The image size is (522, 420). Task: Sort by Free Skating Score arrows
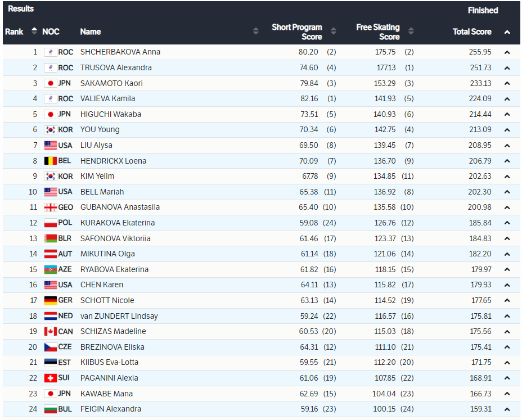(x=411, y=31)
